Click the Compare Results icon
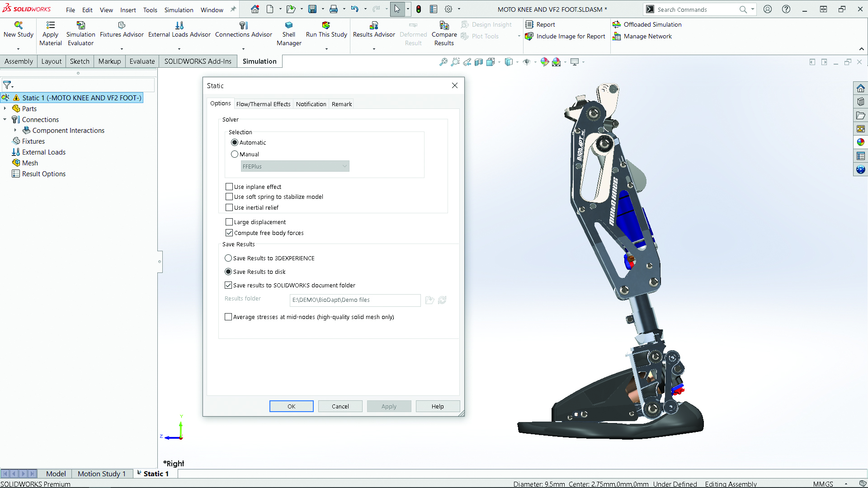Viewport: 868px width, 488px height. [444, 25]
